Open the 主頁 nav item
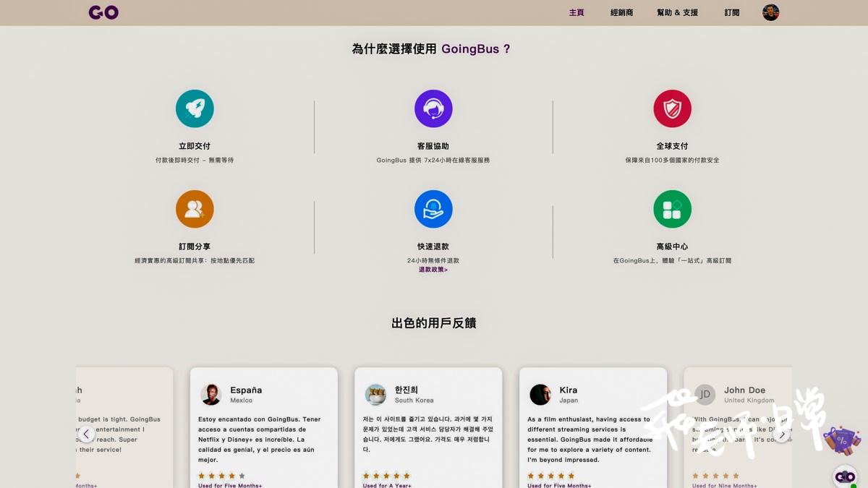This screenshot has width=868, height=488. click(576, 12)
